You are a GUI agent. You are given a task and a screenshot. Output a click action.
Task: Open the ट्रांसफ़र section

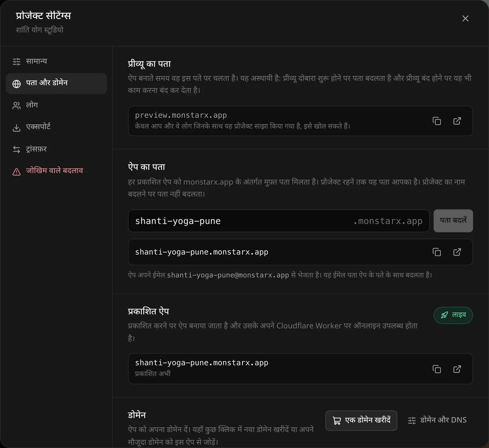pos(56,149)
